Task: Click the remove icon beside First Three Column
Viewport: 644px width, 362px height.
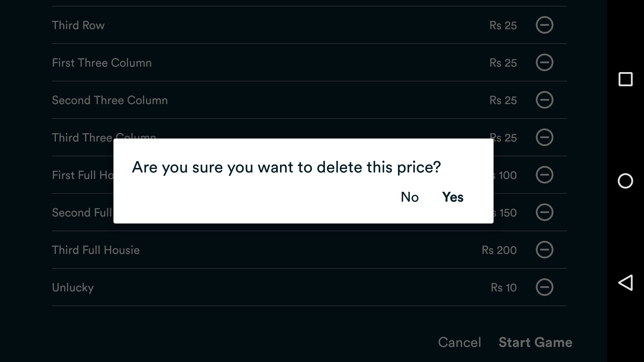Action: (x=544, y=62)
